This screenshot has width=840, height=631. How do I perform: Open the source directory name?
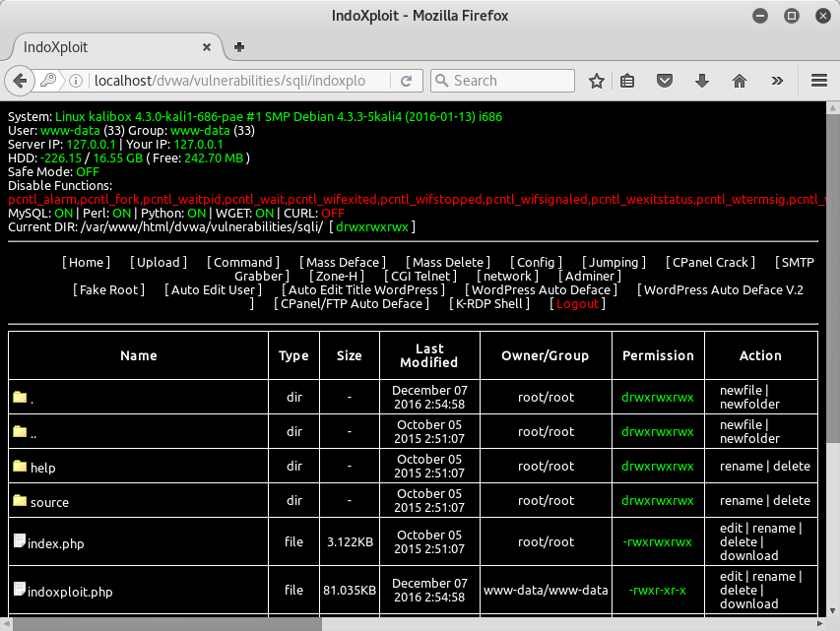[49, 502]
